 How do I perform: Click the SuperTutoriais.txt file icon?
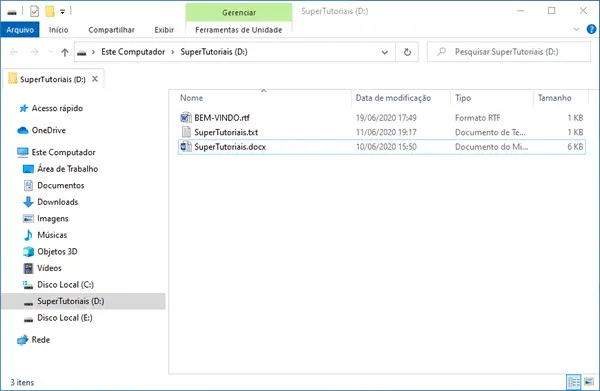(186, 132)
